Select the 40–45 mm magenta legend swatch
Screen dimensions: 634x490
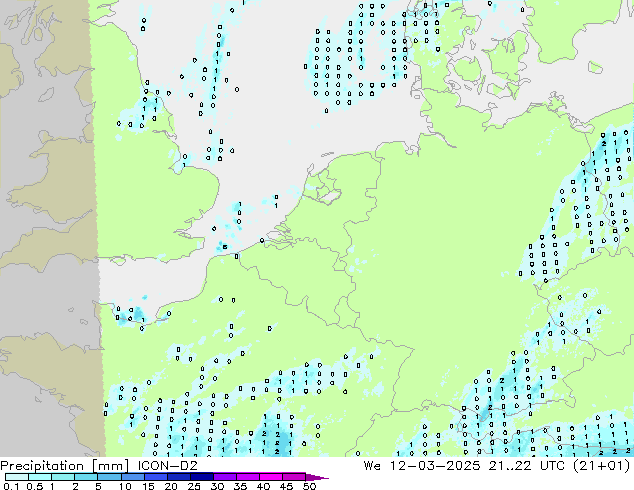click(271, 477)
